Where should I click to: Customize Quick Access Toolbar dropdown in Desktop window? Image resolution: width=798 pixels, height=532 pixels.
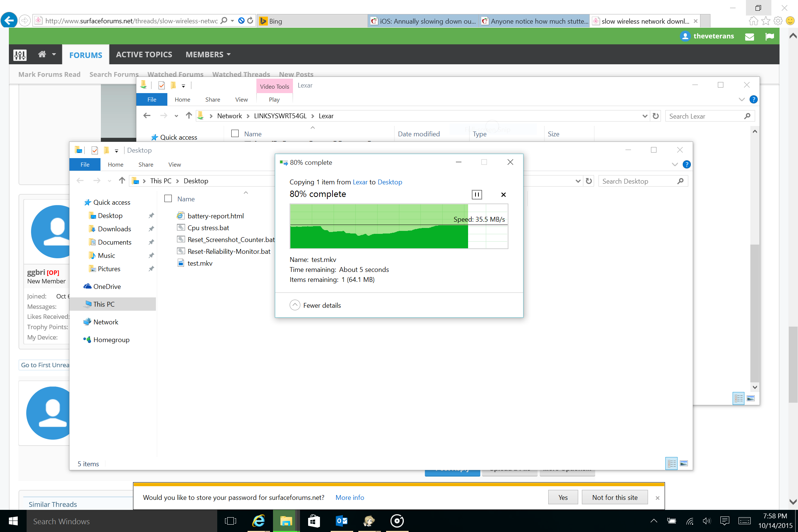[116, 151]
